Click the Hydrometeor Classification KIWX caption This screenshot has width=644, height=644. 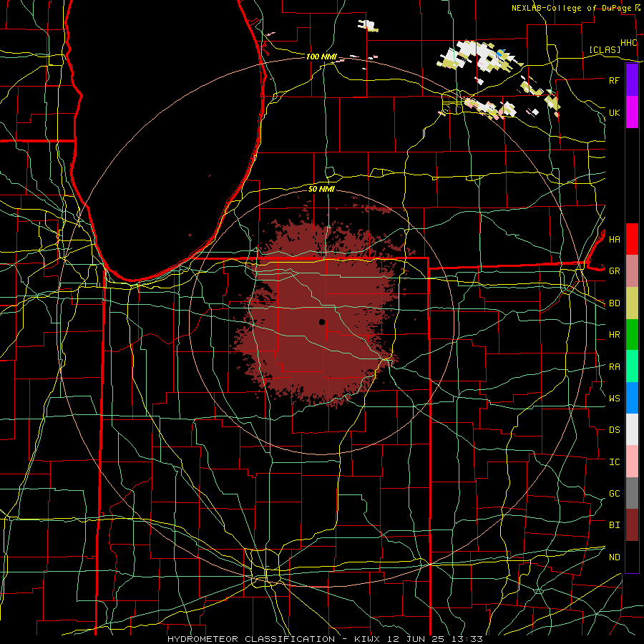[325, 639]
